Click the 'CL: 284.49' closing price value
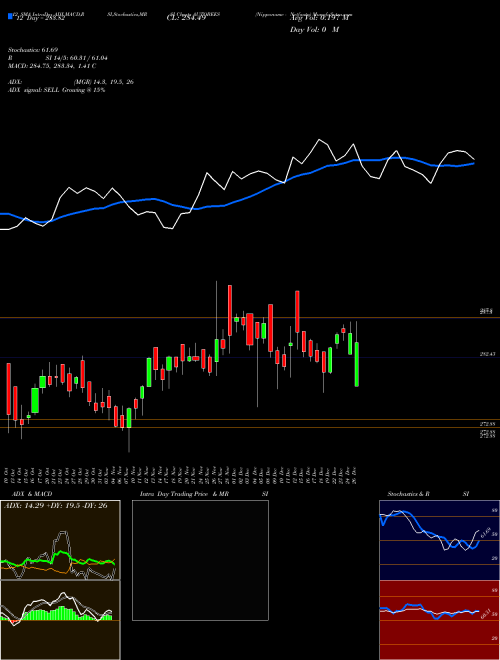Viewport: 500px width, 660px height. [186, 19]
